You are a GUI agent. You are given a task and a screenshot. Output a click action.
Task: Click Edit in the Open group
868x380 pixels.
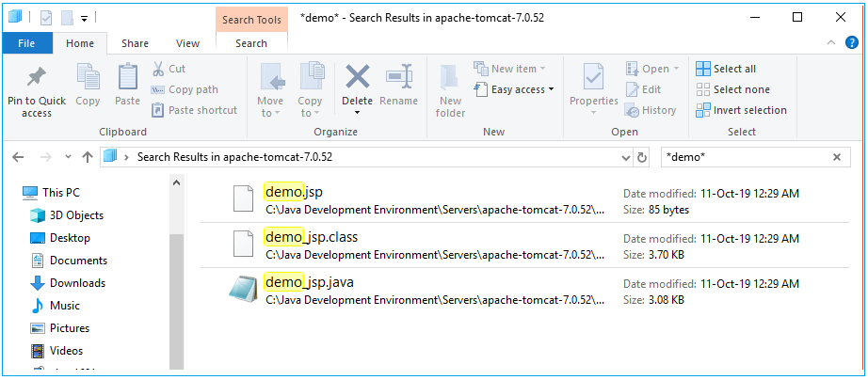point(643,89)
